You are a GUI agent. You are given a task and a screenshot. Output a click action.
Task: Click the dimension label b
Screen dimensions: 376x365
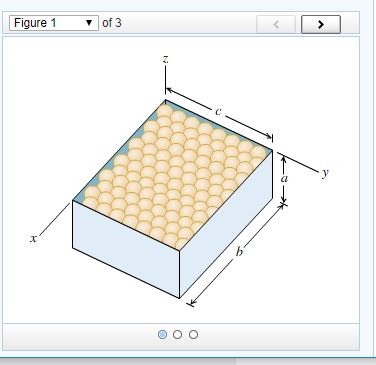tap(239, 251)
